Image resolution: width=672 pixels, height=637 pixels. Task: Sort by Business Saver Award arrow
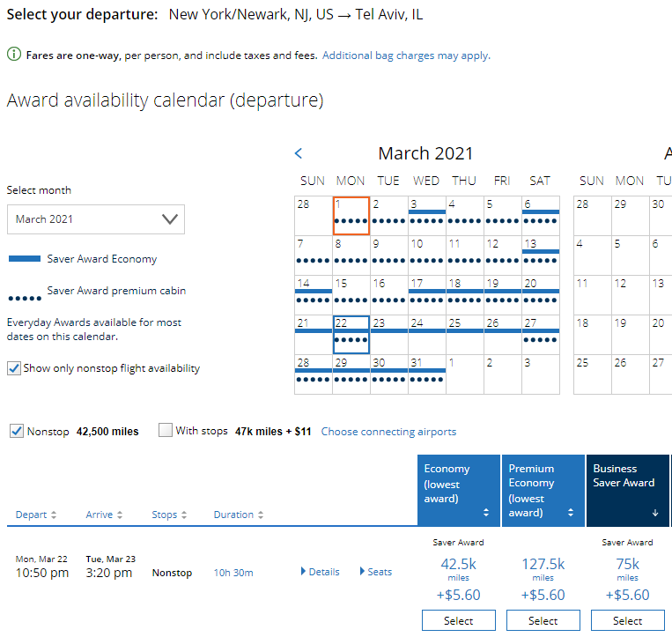654,513
